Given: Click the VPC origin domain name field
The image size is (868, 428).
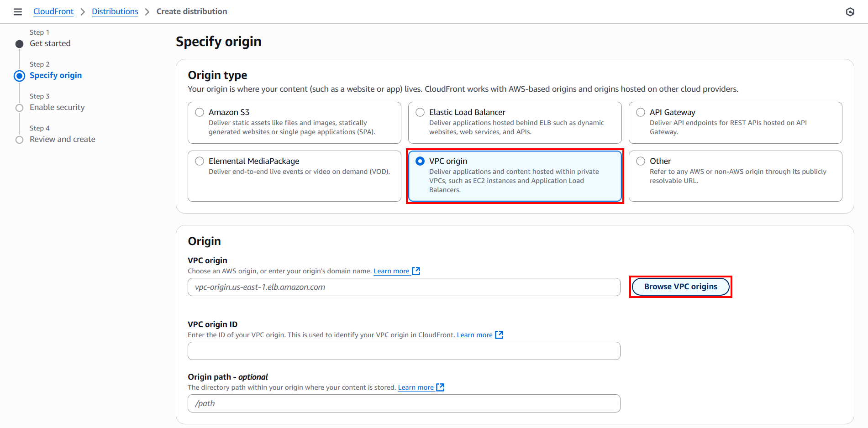Looking at the screenshot, I should (404, 287).
